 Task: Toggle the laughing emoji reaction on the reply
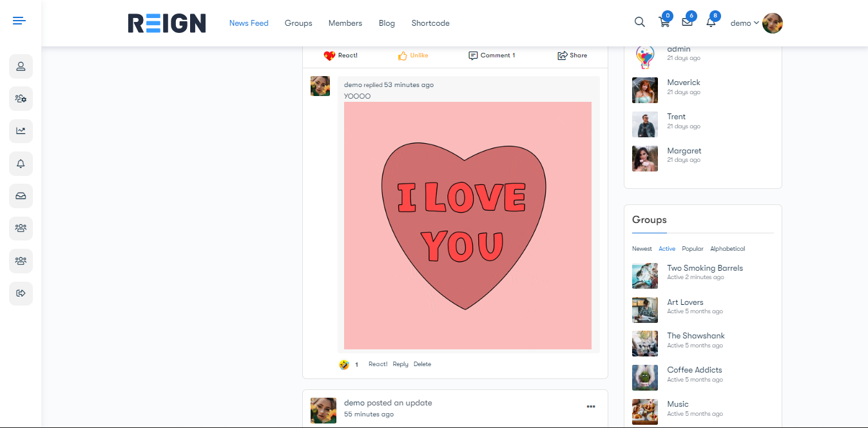pos(343,364)
